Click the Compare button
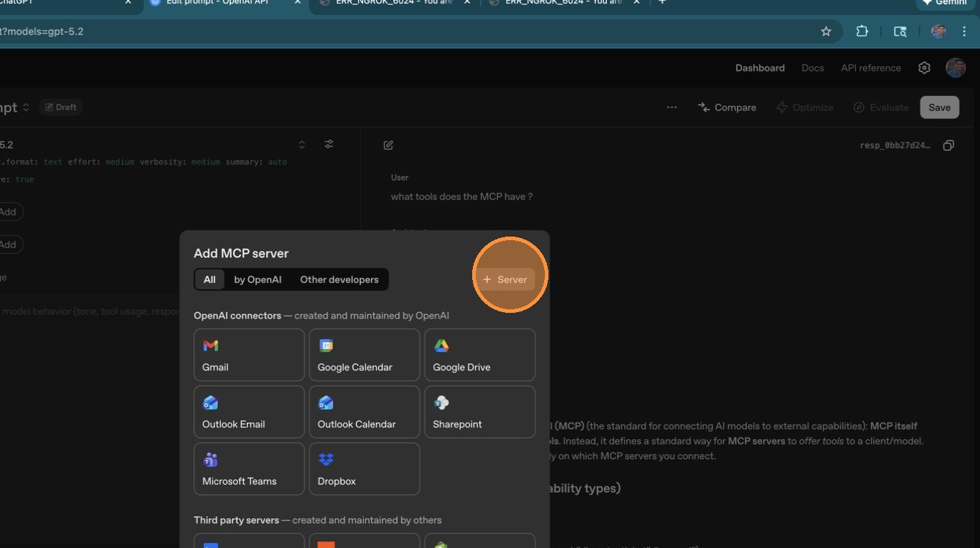 (727, 107)
